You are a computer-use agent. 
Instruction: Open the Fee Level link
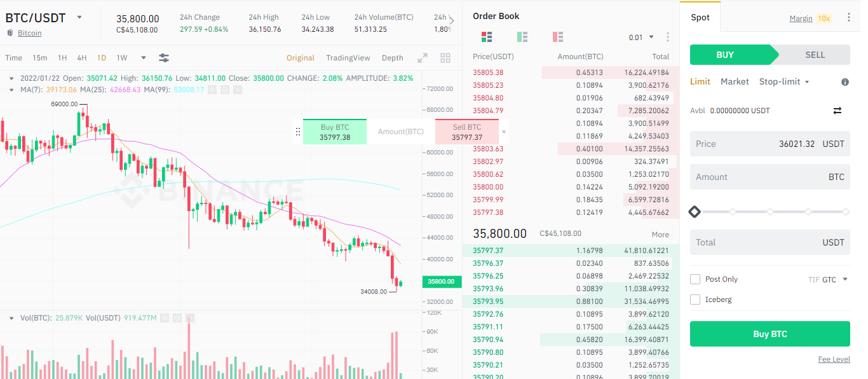click(834, 359)
